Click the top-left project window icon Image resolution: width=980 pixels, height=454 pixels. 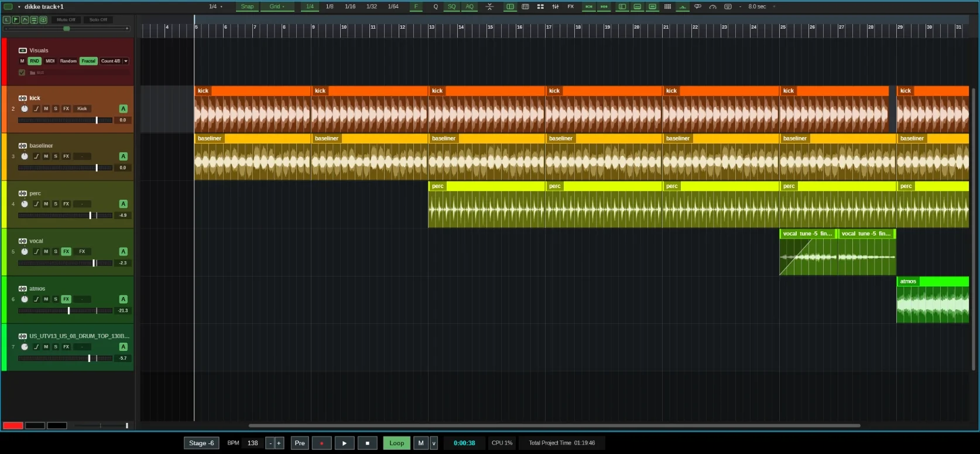(8, 6)
